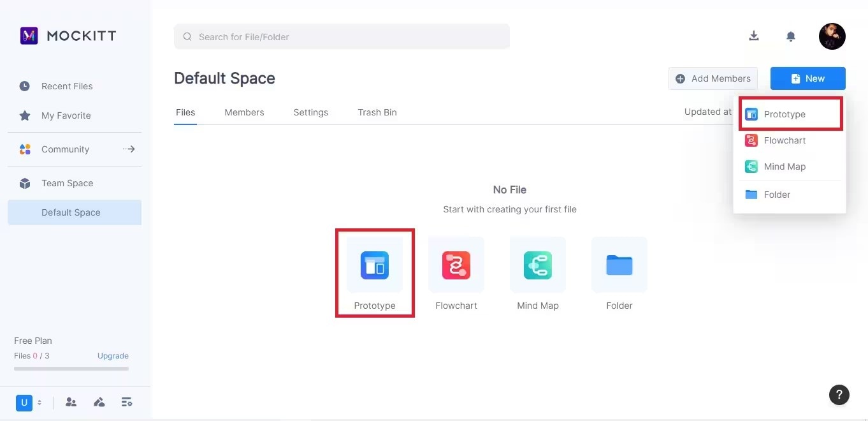Focus the Search for File/Folder field
This screenshot has height=421, width=868.
coord(342,36)
